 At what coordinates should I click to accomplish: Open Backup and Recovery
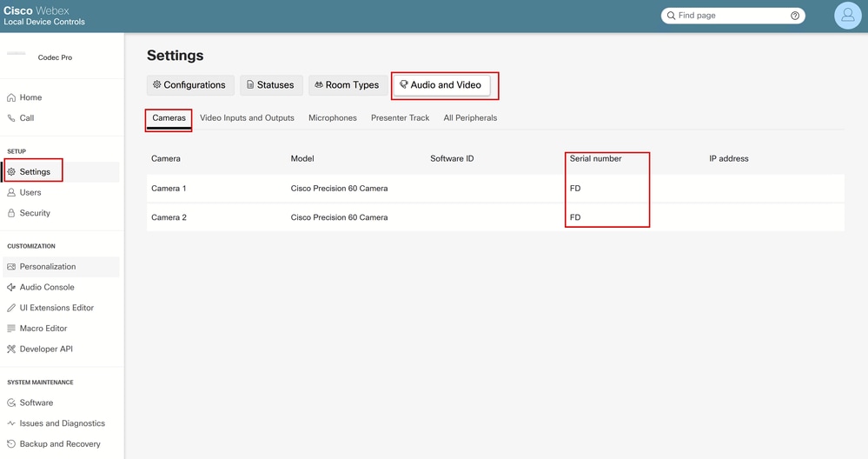tap(61, 443)
